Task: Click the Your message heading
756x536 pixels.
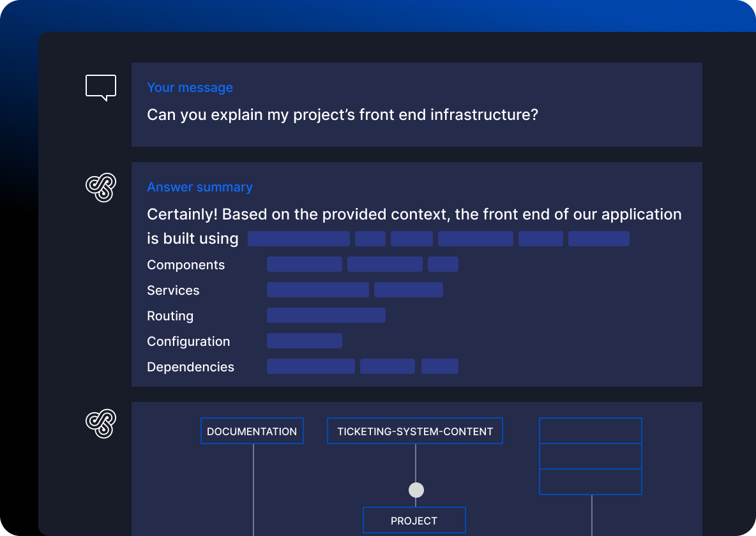Action: click(190, 88)
